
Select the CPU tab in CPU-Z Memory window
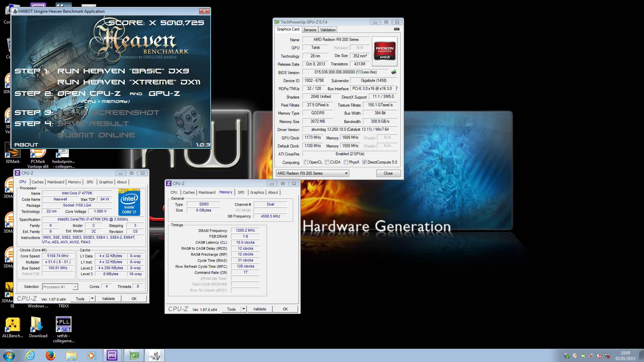(x=174, y=192)
